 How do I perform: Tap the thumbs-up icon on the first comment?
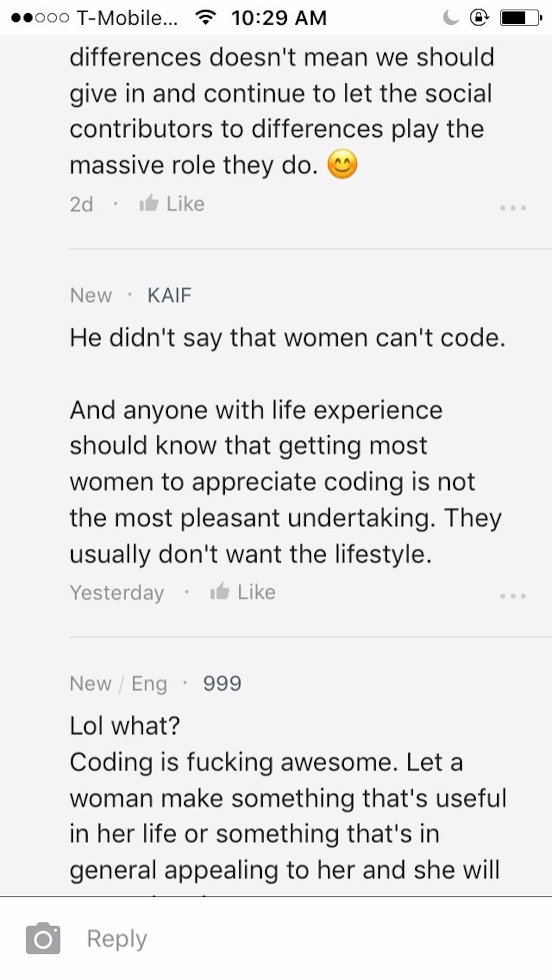pos(150,204)
